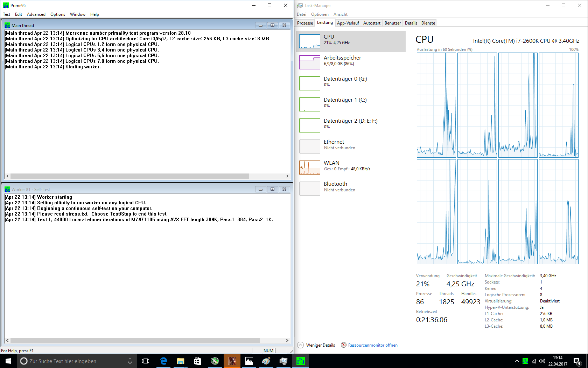Open the Advanced menu in Prime95
The height and width of the screenshot is (368, 588).
(x=36, y=14)
